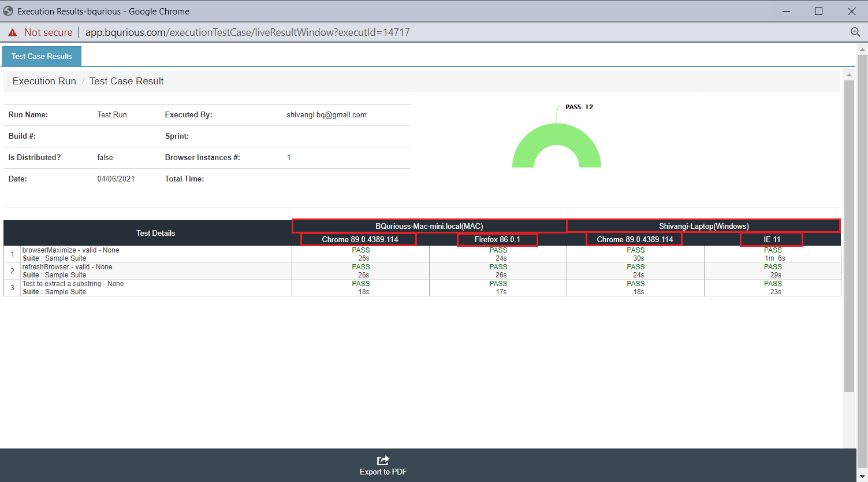The height and width of the screenshot is (482, 868).
Task: Maximize the Execution Results window
Action: [818, 11]
